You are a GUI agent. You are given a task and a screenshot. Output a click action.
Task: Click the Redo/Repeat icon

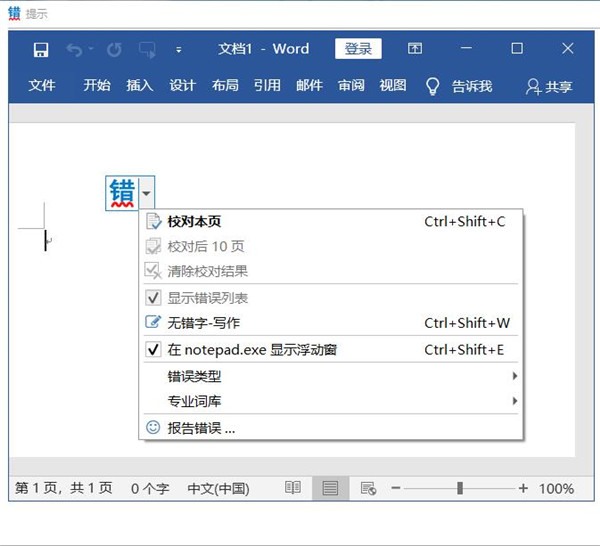tap(114, 50)
